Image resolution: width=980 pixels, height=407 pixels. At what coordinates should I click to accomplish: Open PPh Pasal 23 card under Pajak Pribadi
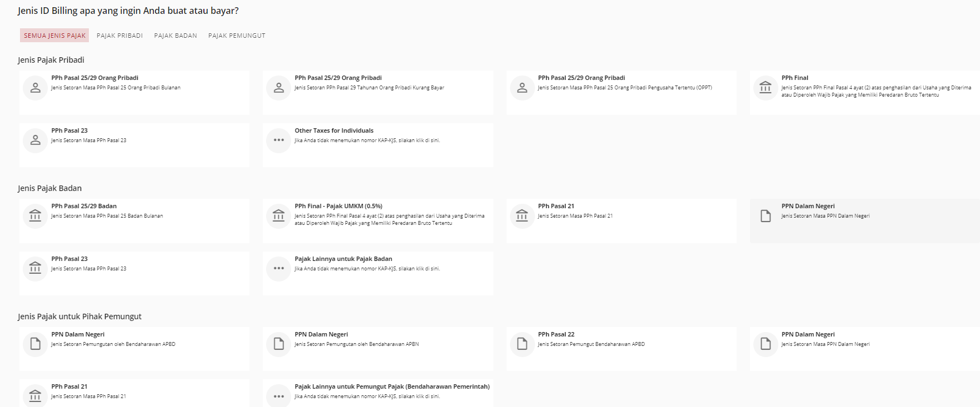click(134, 145)
